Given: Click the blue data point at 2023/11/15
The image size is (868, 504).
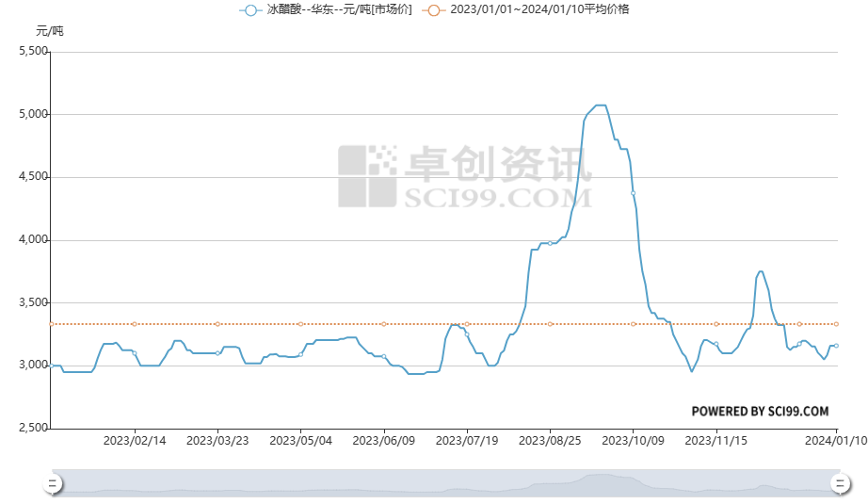Looking at the screenshot, I should click(x=716, y=344).
